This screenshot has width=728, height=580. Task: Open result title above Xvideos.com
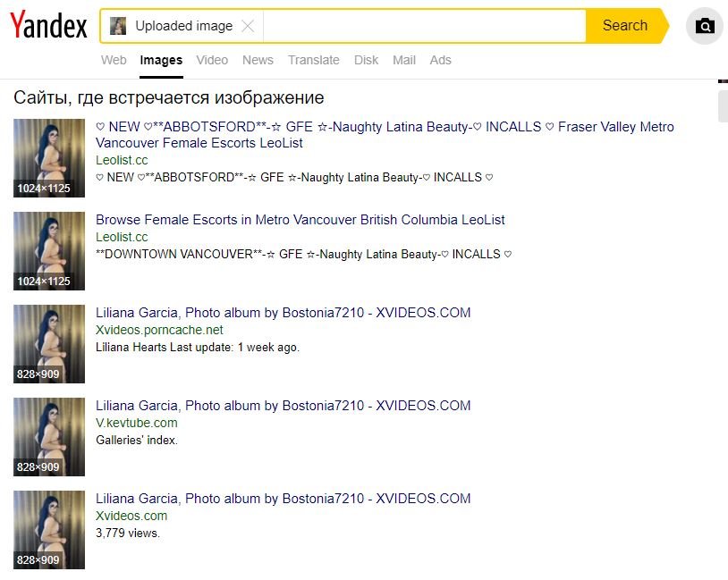point(284,499)
